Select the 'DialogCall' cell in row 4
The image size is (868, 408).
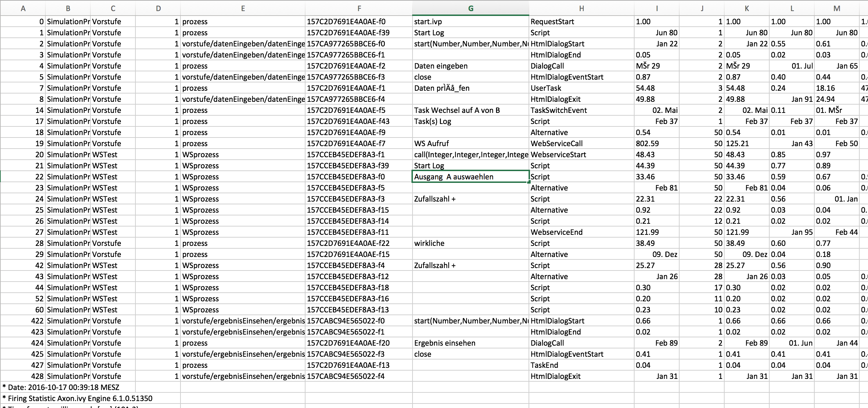582,66
